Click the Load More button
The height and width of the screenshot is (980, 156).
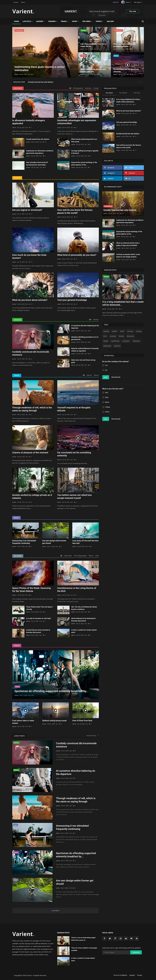pos(55,910)
